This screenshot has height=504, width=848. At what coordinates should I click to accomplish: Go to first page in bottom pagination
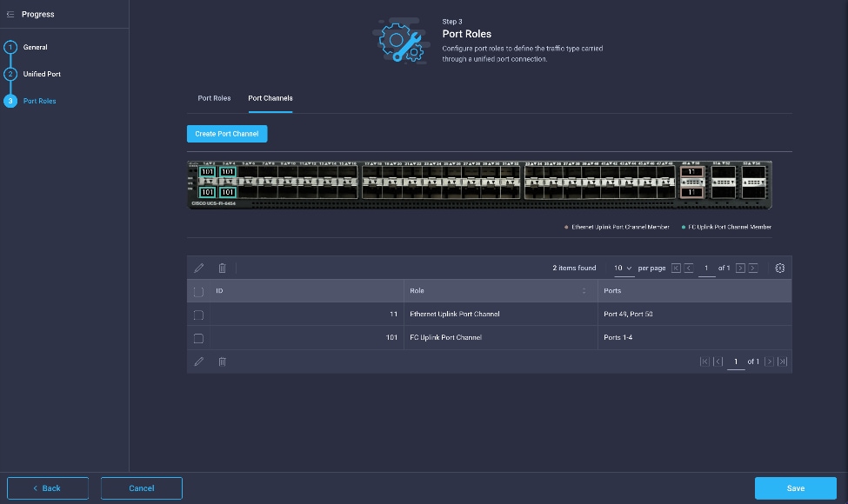point(704,361)
